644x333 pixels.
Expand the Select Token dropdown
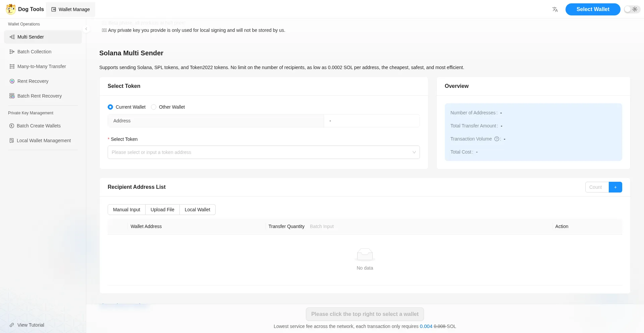263,152
